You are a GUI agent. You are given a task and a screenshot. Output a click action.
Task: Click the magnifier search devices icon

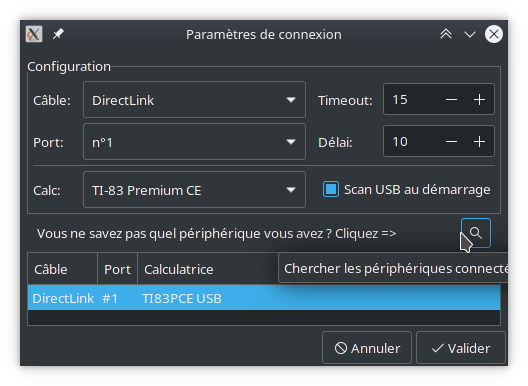(x=475, y=233)
